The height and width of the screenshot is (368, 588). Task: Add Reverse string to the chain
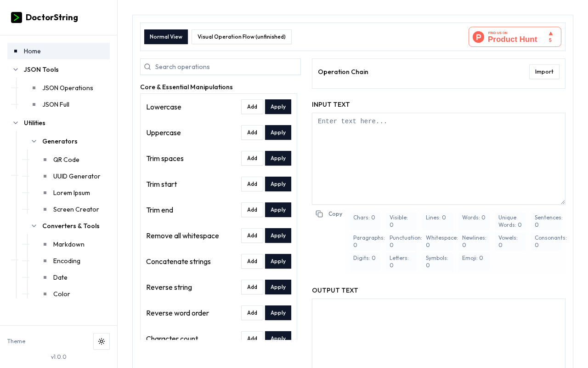click(x=252, y=287)
